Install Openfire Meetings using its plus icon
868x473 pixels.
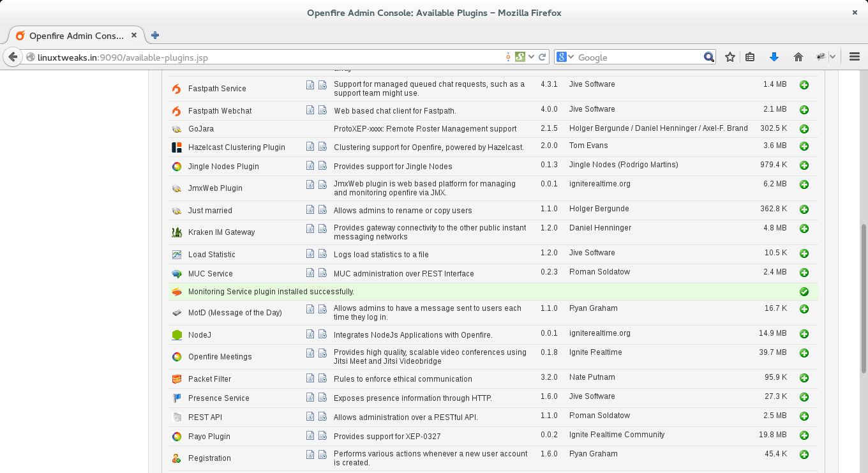point(804,353)
